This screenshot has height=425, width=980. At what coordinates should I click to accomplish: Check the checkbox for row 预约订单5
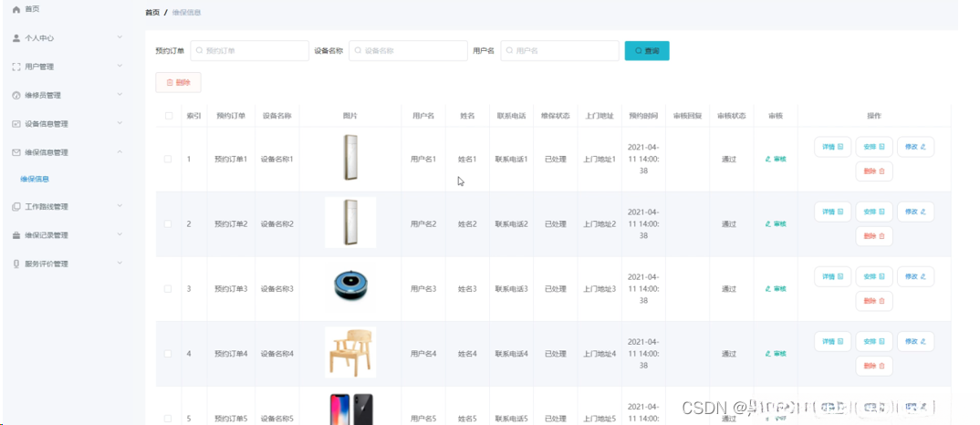[x=168, y=418]
